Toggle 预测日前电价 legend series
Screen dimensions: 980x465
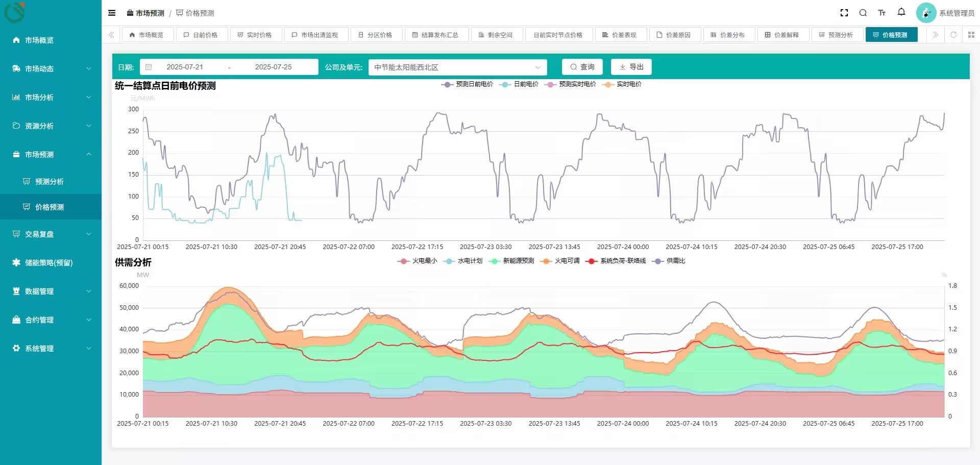click(x=467, y=84)
